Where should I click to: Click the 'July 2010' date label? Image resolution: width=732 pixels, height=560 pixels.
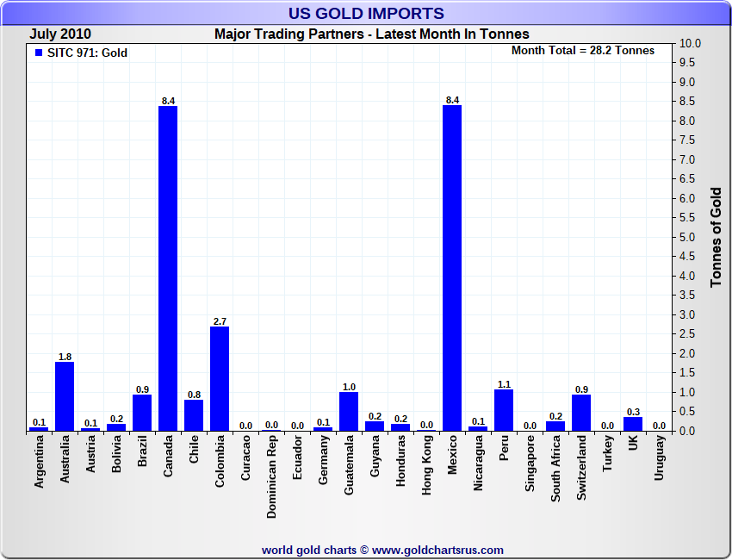(x=60, y=34)
